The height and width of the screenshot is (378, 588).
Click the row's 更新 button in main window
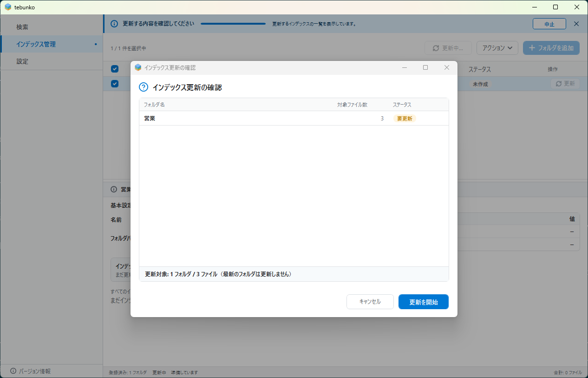coord(565,84)
